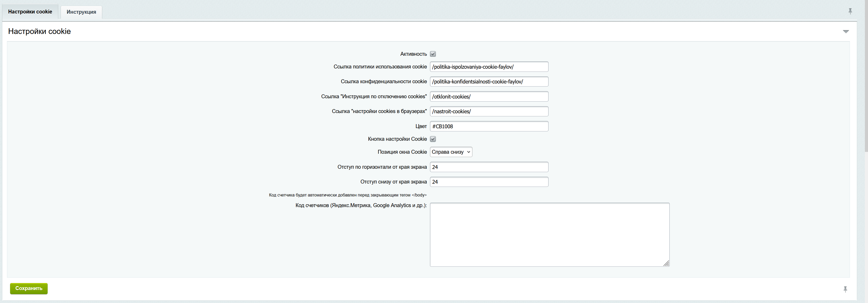Click the Настройки cookie section heading
This screenshot has height=303, width=868.
[x=39, y=31]
